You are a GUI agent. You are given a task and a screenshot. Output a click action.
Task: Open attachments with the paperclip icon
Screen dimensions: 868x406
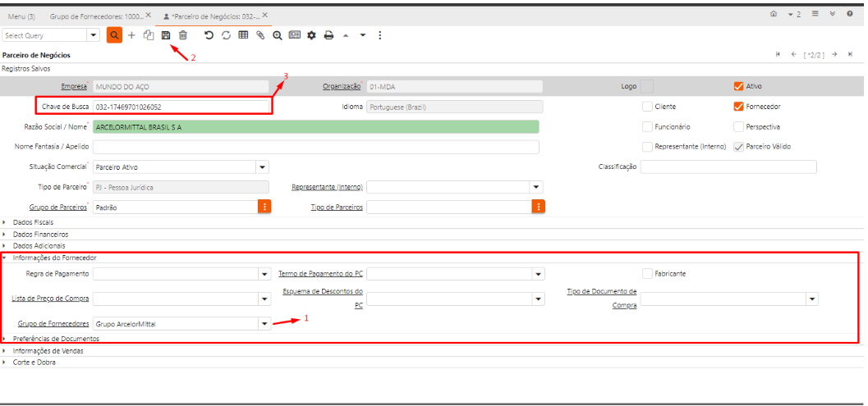(260, 35)
